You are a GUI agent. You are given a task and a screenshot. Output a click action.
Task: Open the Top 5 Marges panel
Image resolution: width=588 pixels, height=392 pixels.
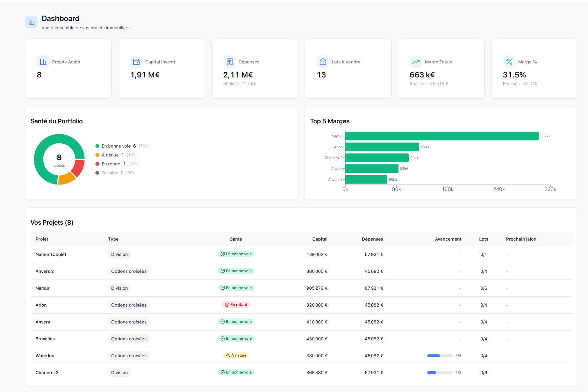click(330, 121)
